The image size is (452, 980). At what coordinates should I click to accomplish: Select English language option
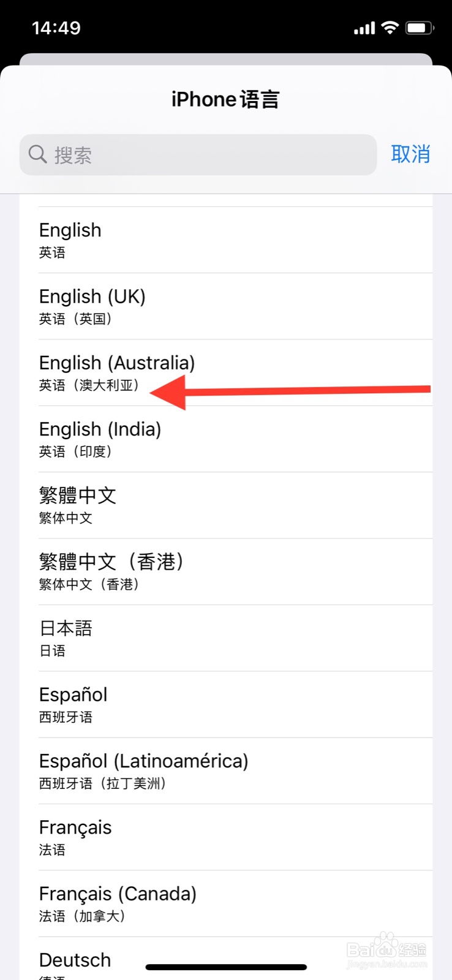point(225,240)
